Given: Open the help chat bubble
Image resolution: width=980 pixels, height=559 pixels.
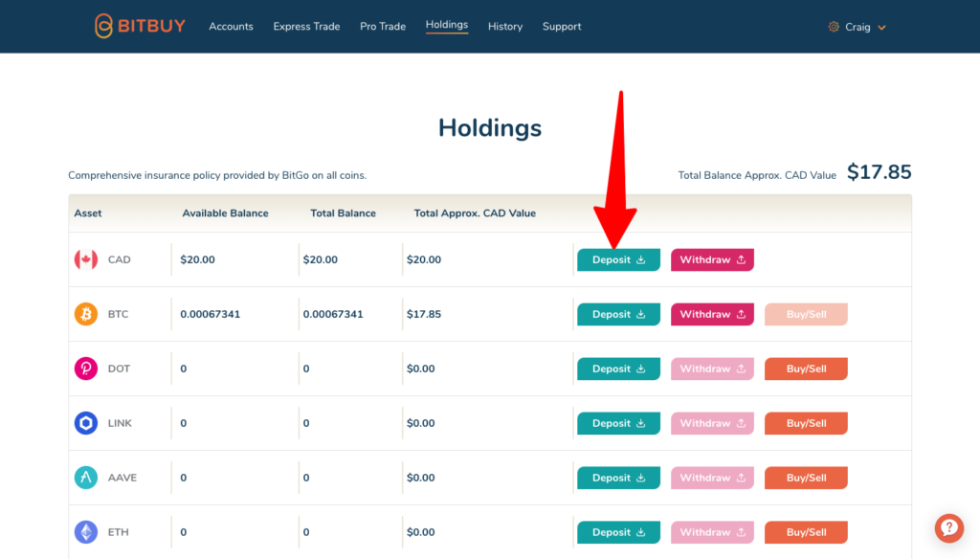Looking at the screenshot, I should [x=948, y=527].
